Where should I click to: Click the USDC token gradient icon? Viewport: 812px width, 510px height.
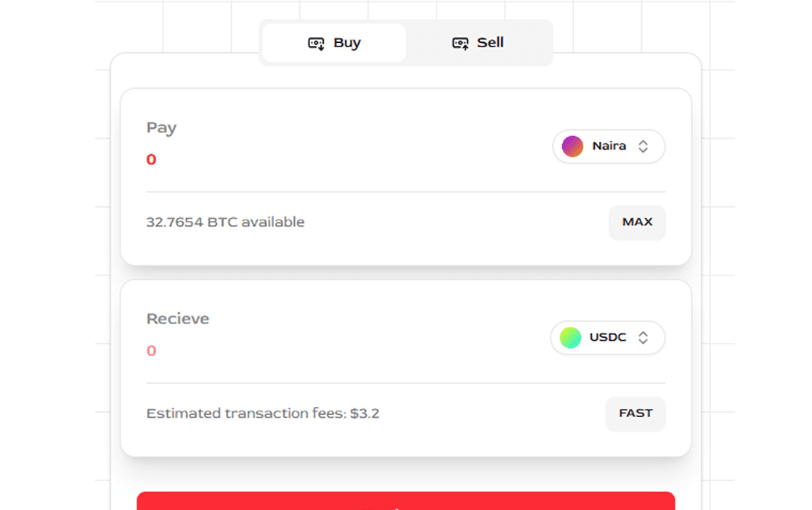tap(570, 338)
